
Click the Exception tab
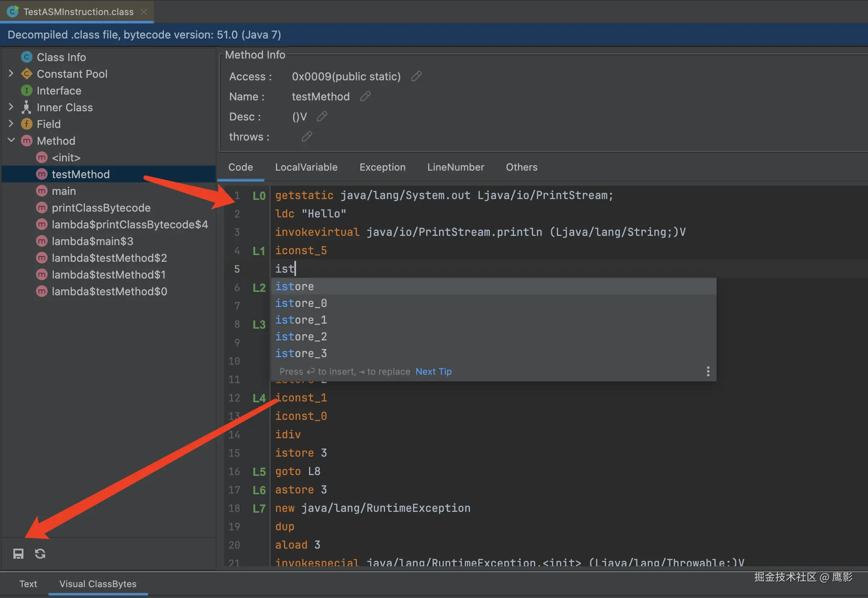pos(382,167)
